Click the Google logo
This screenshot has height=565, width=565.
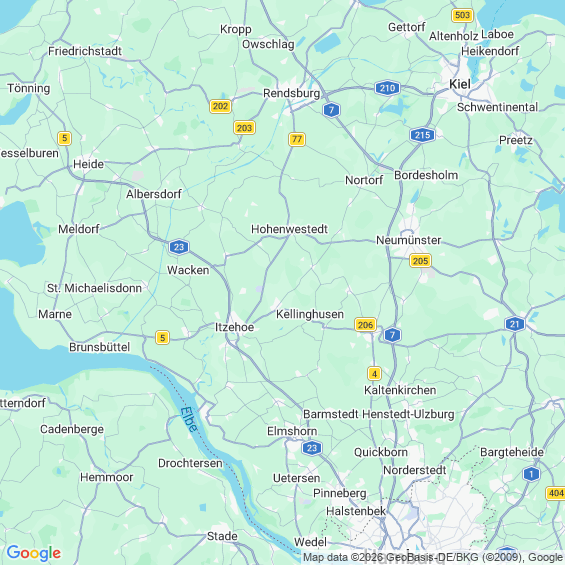[x=34, y=553]
